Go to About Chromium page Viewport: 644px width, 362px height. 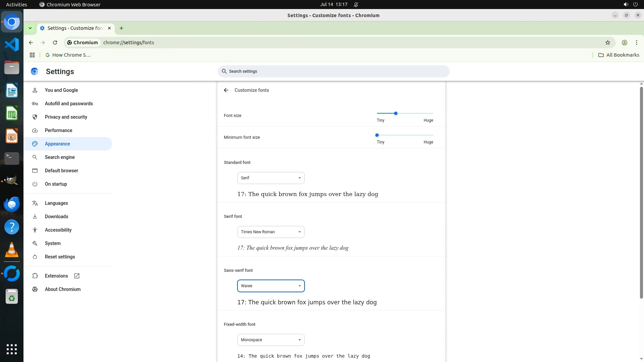tap(63, 289)
